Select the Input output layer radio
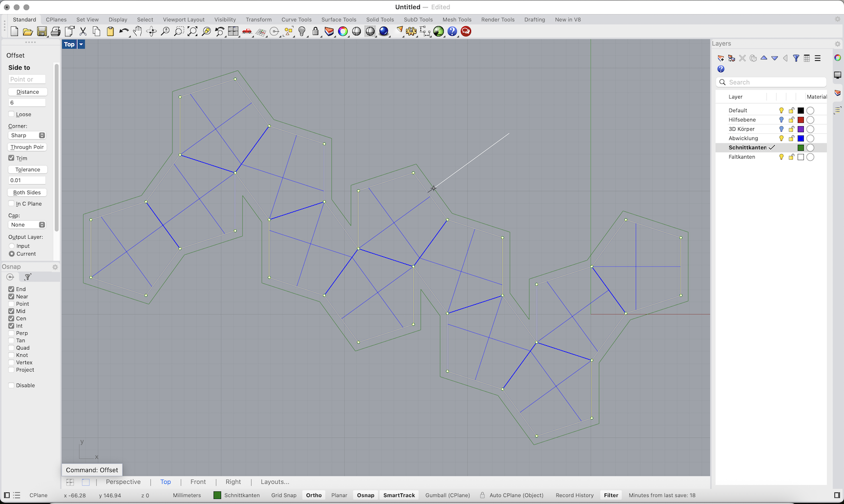 12,246
